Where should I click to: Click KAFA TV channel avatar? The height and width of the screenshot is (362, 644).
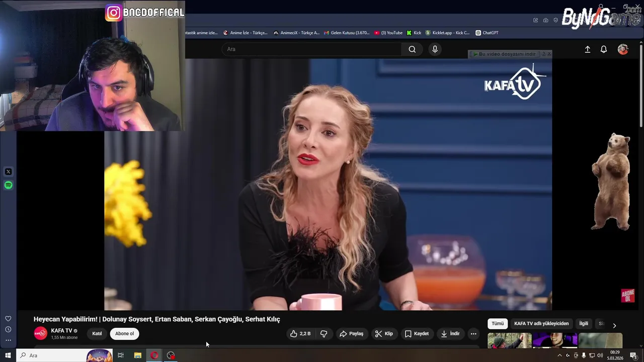click(40, 333)
